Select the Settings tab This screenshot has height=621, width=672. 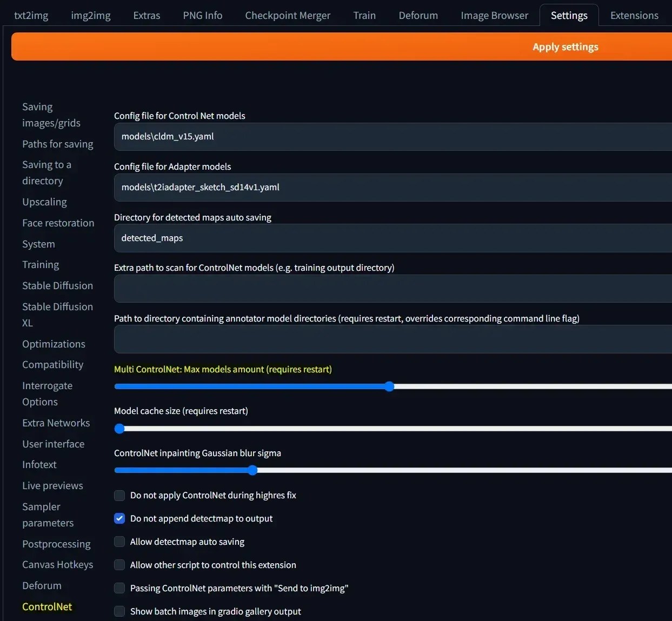569,15
